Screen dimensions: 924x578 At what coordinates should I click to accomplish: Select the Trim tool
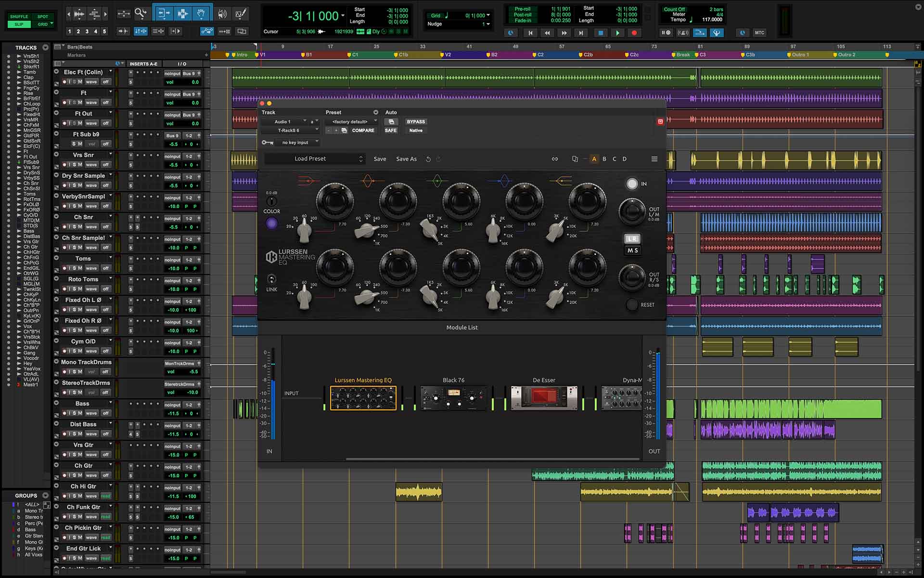pyautogui.click(x=163, y=13)
